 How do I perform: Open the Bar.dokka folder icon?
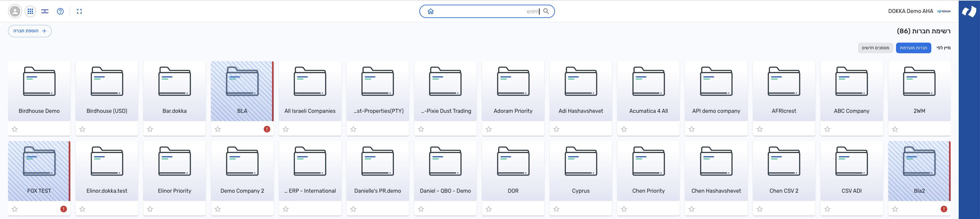click(x=175, y=81)
